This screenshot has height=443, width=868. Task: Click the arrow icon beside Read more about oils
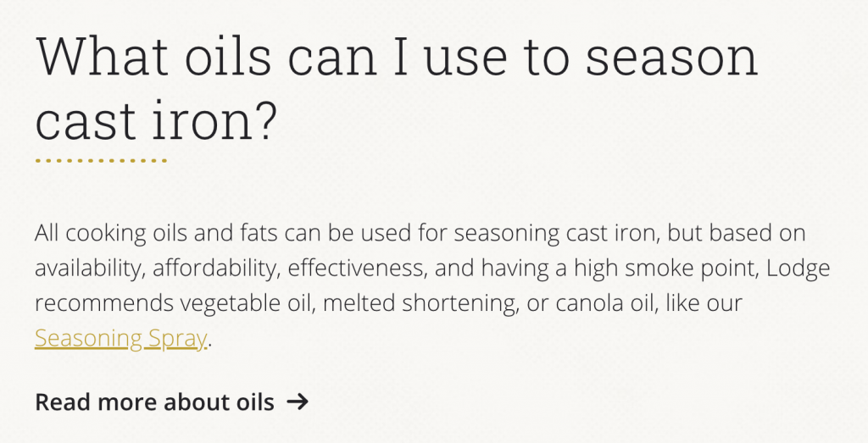pyautogui.click(x=298, y=402)
